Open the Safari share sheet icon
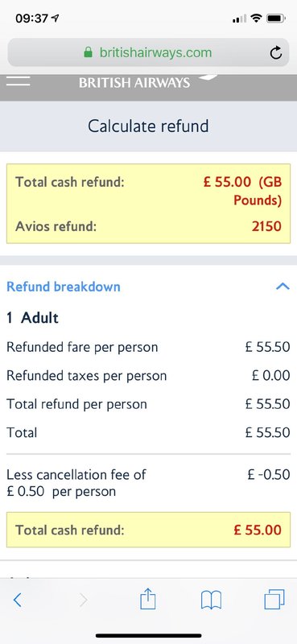 pyautogui.click(x=148, y=599)
